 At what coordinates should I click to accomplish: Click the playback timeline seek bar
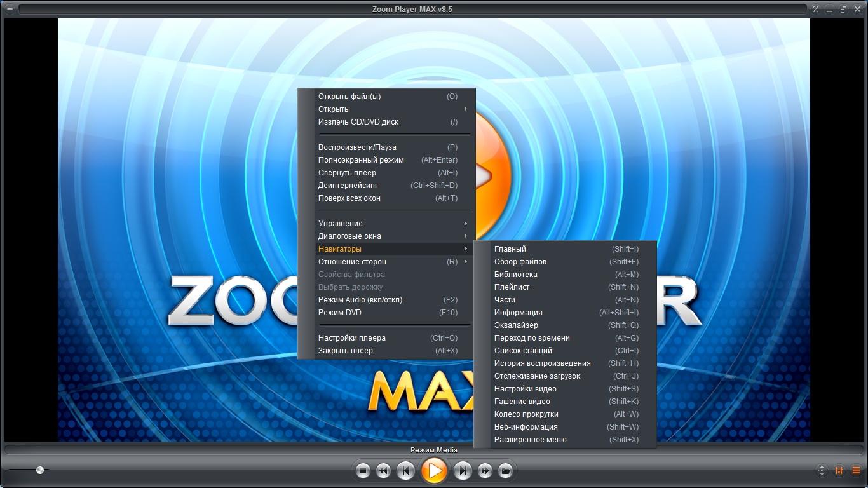point(434,450)
